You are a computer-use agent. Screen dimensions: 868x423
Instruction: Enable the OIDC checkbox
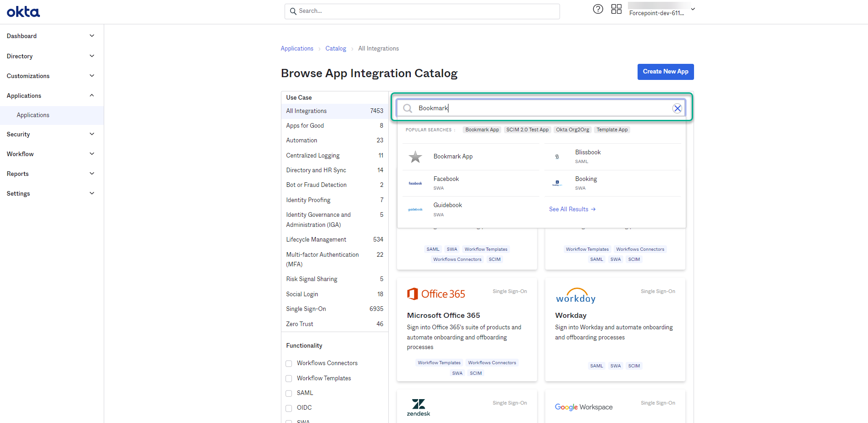point(289,408)
